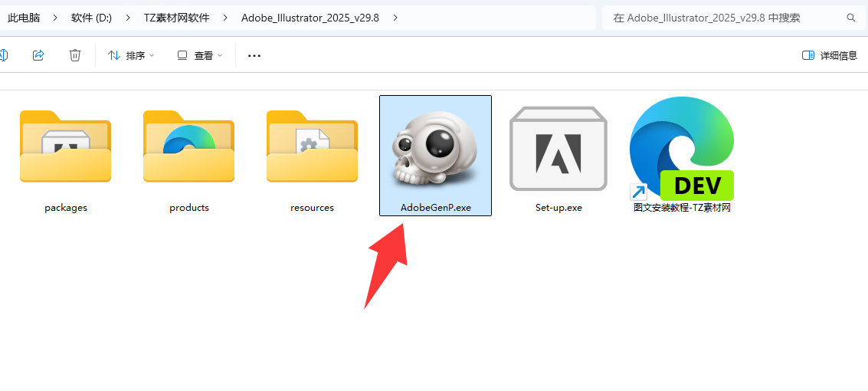868x391 pixels.
Task: Select the resources folder icon
Action: pos(313,146)
